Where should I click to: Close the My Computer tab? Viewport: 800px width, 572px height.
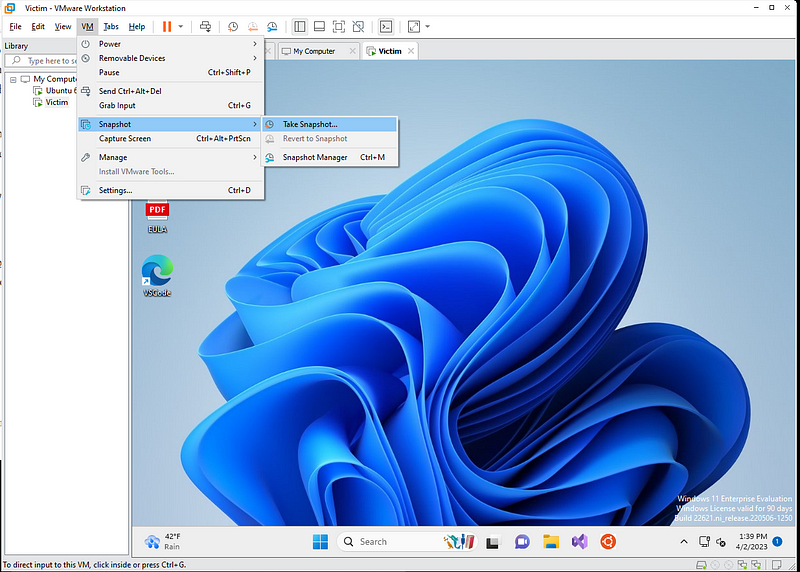352,51
